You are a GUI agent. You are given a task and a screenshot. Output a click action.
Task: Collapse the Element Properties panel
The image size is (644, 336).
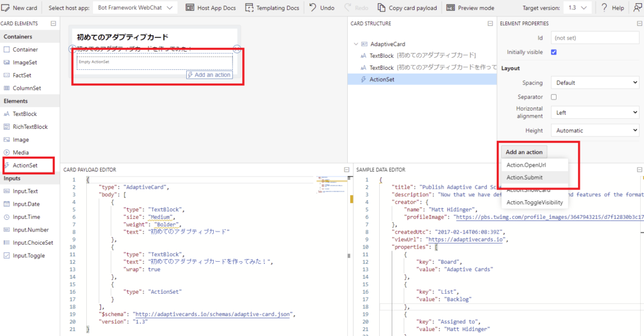click(640, 24)
